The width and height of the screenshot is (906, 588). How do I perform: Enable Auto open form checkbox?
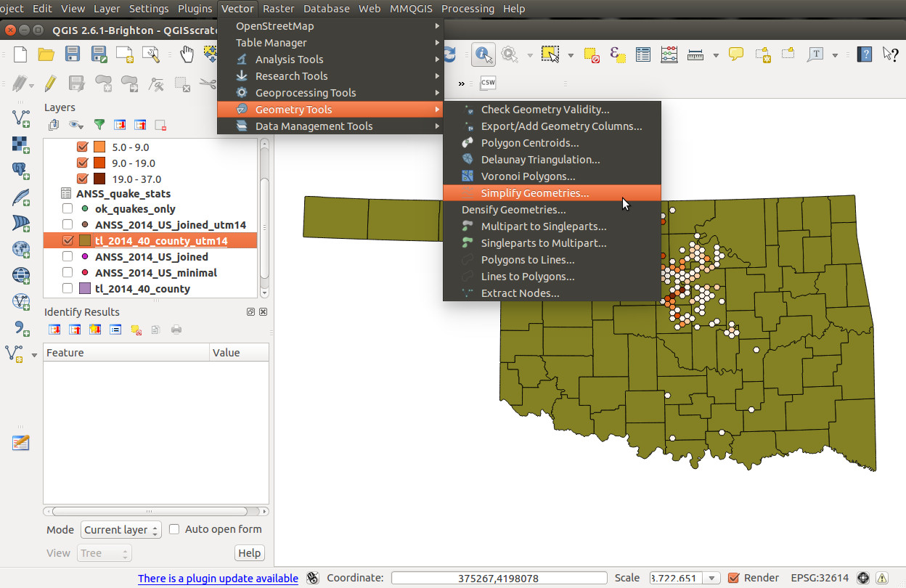[x=174, y=529]
